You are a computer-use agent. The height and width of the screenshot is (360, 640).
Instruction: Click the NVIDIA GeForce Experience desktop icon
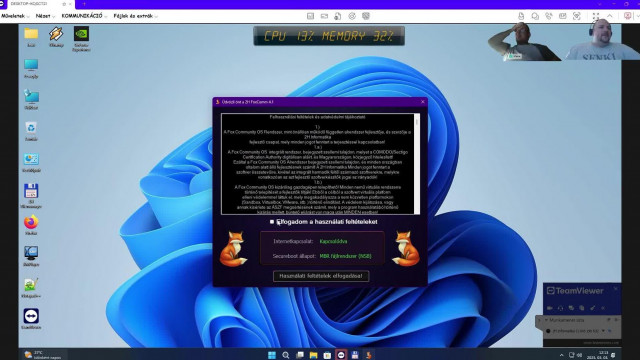click(x=81, y=39)
